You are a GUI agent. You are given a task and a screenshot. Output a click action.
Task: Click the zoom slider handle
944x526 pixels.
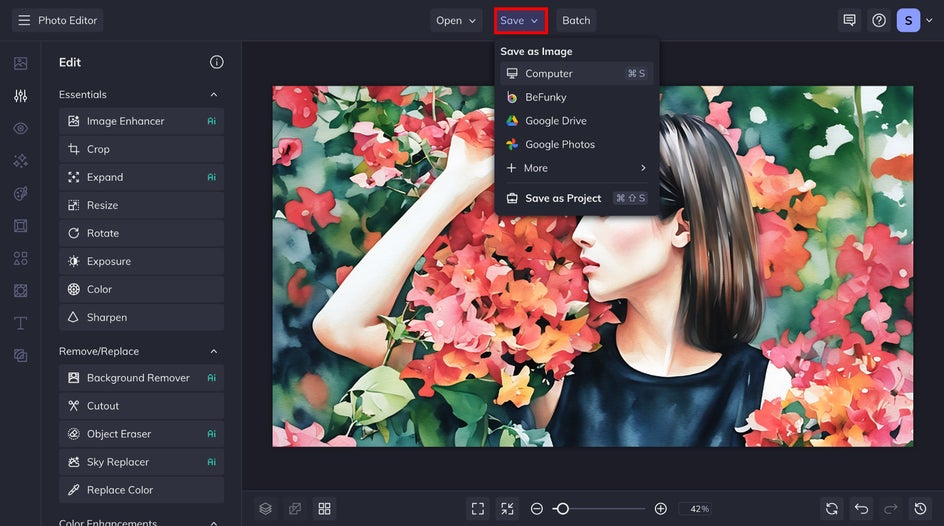pyautogui.click(x=562, y=509)
